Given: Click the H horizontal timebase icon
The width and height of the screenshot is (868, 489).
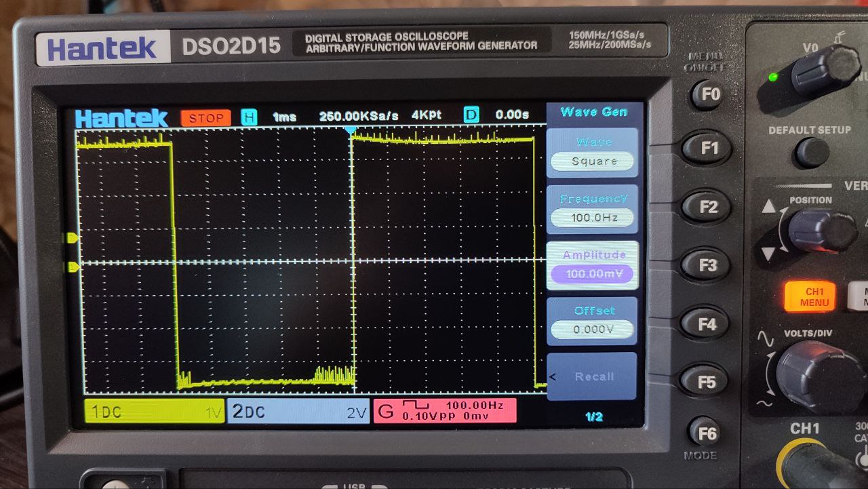Looking at the screenshot, I should 250,117.
